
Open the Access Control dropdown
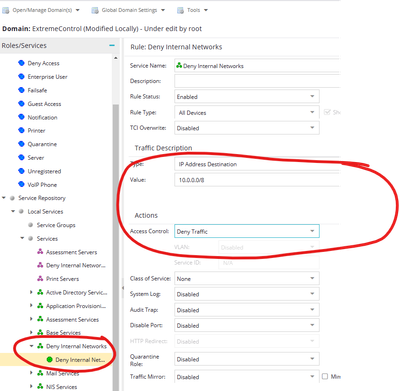click(x=247, y=231)
